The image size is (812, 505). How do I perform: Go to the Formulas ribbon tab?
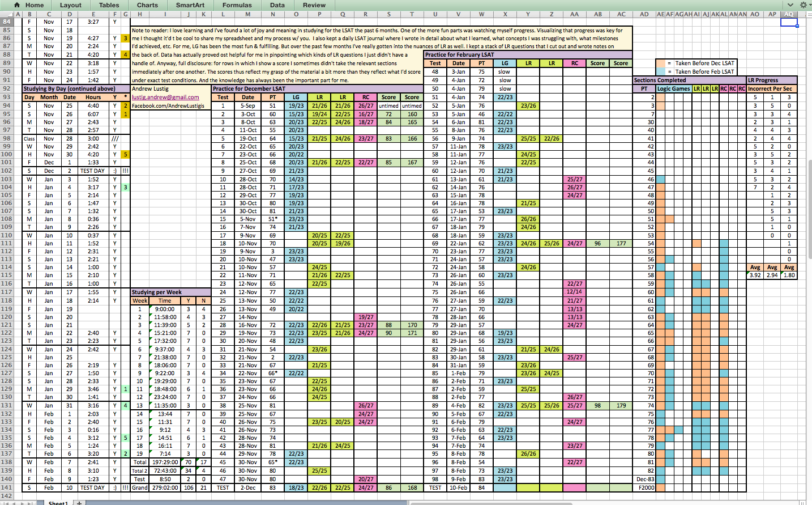237,5
